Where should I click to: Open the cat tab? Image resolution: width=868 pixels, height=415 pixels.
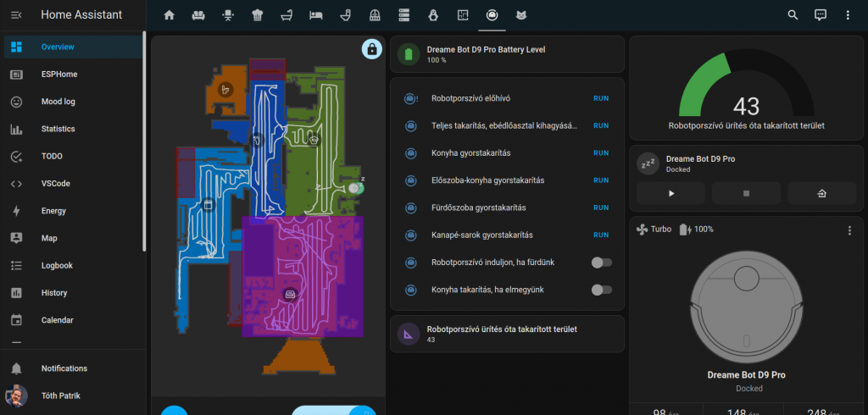pos(521,15)
